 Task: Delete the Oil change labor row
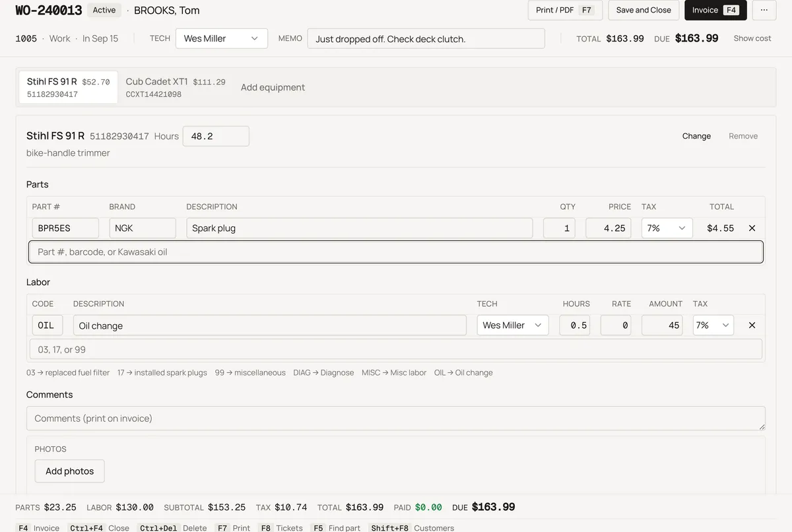point(752,325)
